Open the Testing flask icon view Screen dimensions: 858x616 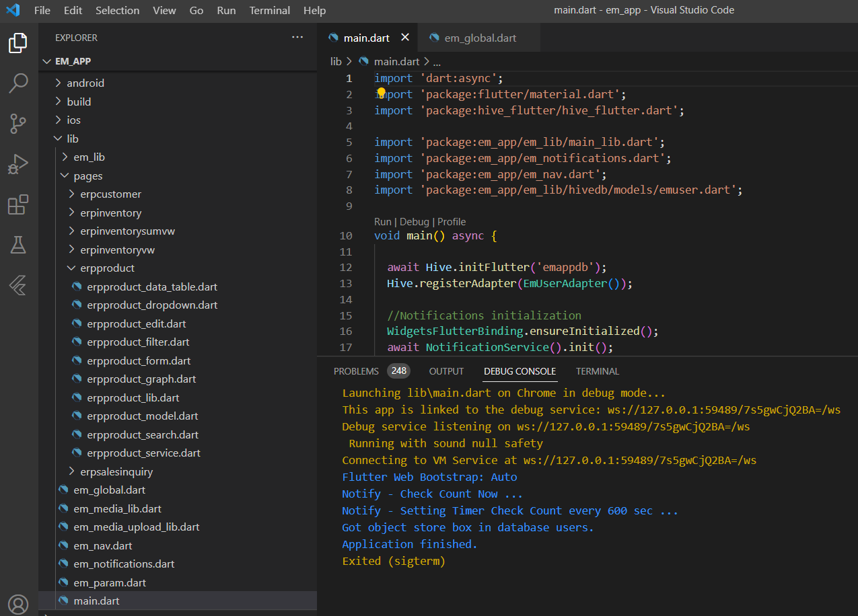click(x=18, y=245)
